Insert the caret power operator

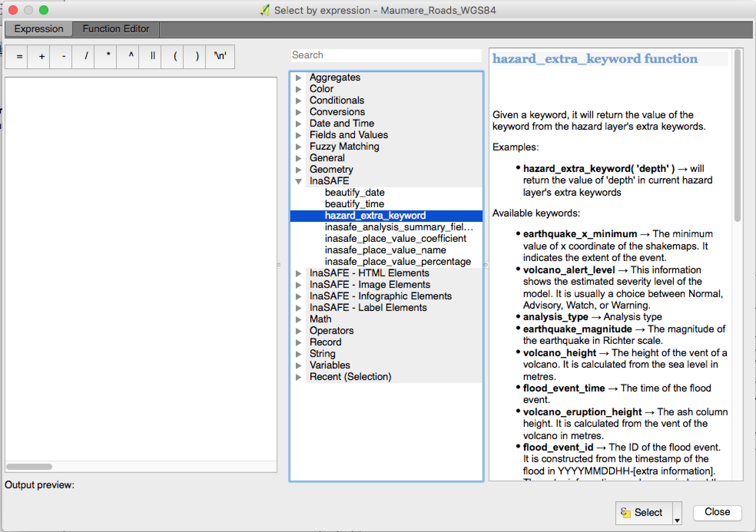[x=128, y=57]
